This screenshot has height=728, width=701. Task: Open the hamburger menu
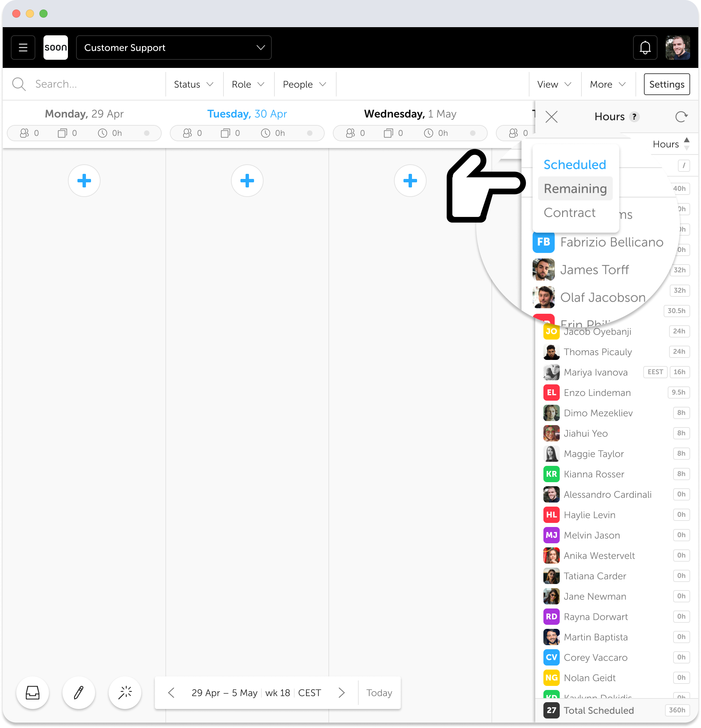coord(23,48)
